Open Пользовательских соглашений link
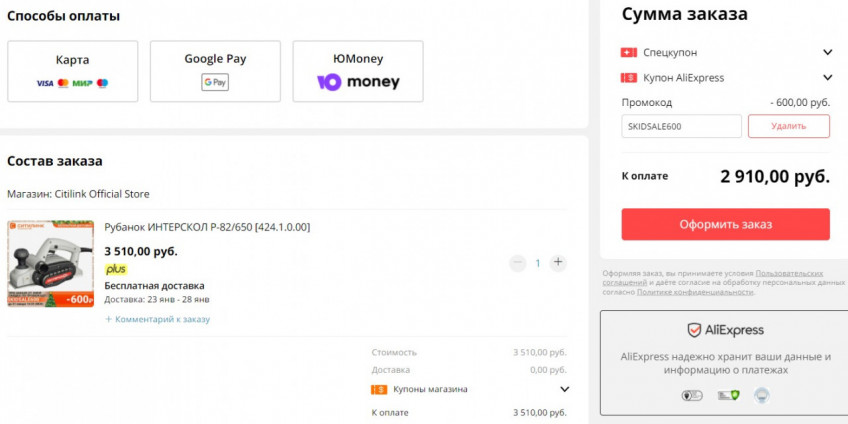Viewport: 848px width, 424px height. point(789,273)
